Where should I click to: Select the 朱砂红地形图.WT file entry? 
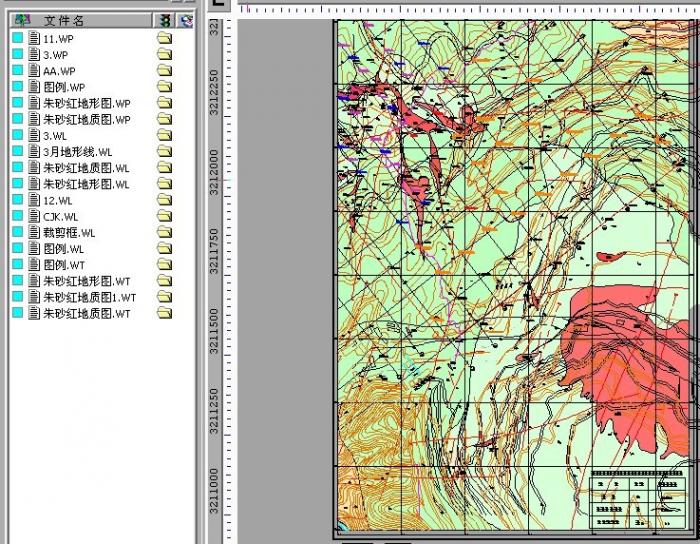coord(86,281)
